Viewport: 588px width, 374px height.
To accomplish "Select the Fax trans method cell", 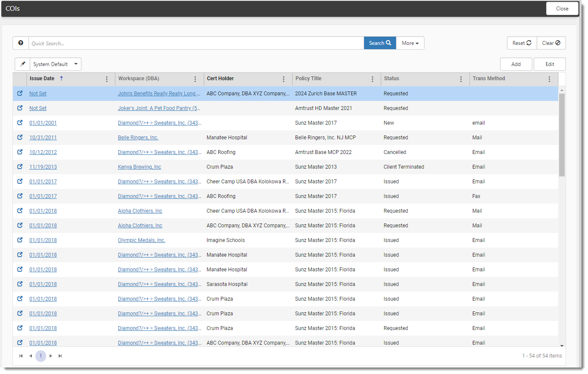I will click(x=476, y=196).
